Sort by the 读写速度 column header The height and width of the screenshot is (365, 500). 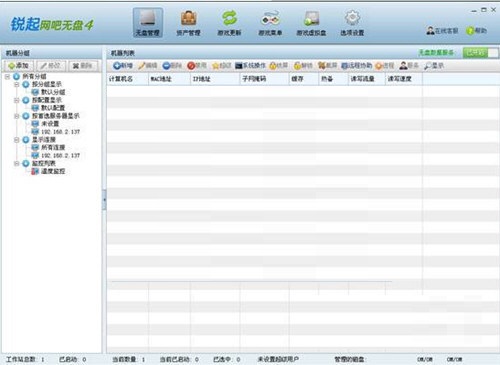click(404, 79)
